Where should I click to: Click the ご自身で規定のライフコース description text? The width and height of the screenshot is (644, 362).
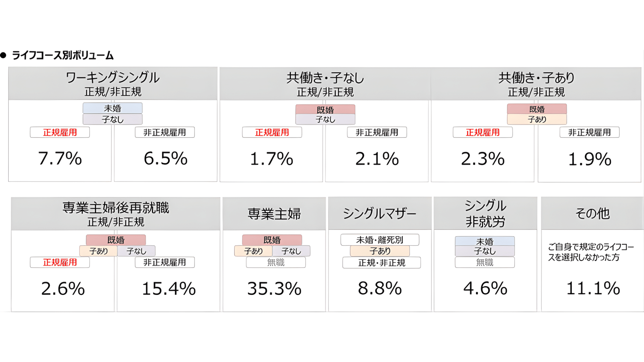591,252
